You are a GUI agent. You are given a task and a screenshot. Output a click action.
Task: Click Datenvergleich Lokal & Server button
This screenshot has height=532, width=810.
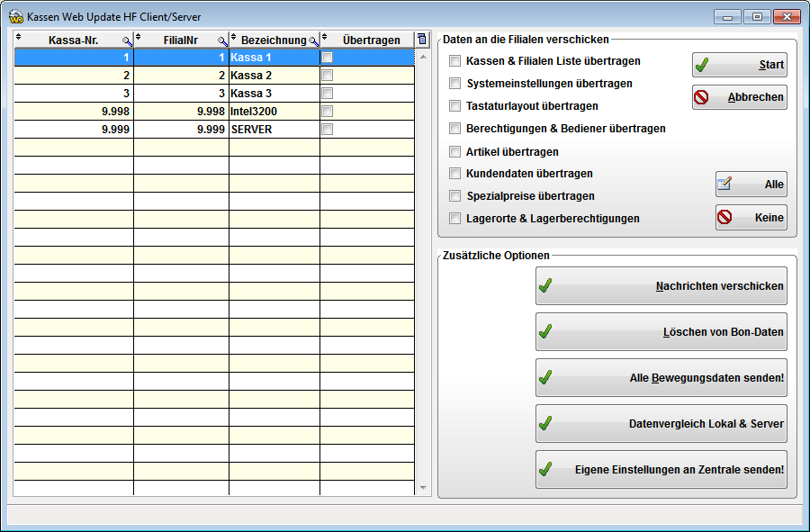coord(661,424)
